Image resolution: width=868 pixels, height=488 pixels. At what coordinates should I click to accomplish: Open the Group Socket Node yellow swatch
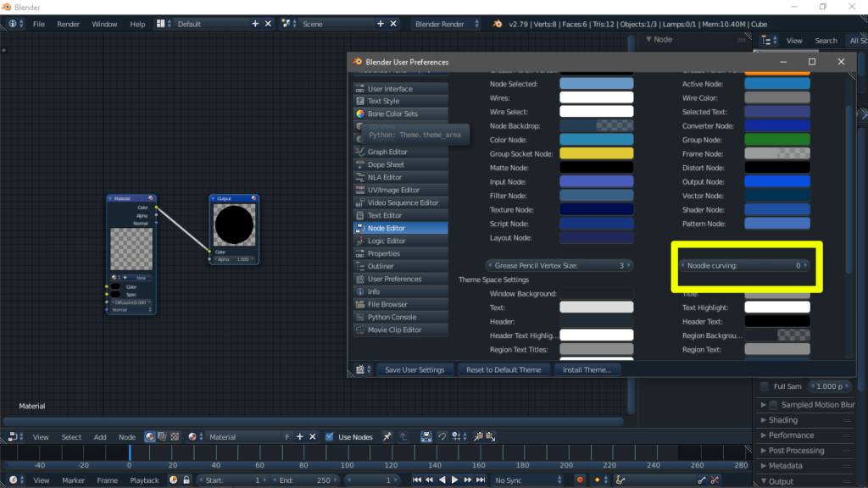tap(596, 153)
